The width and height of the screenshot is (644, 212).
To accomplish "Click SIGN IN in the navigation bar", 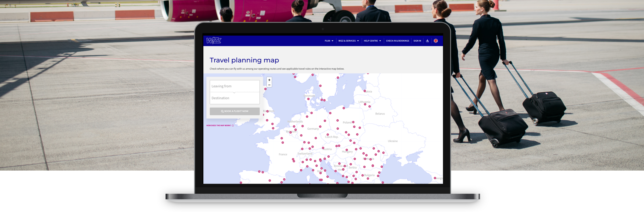I will [417, 41].
